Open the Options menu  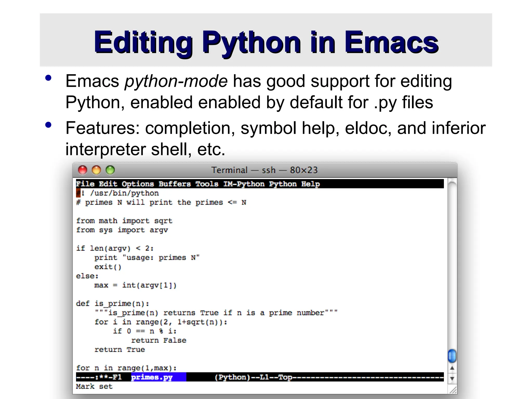point(138,184)
